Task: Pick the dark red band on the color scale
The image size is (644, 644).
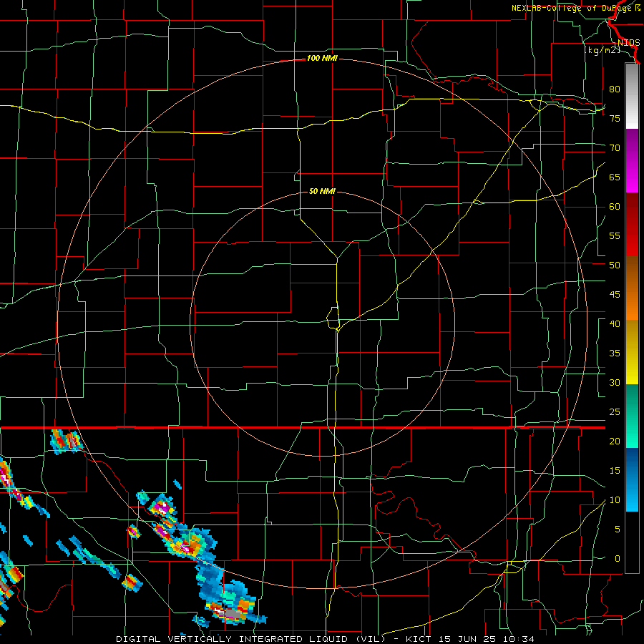Action: (632, 224)
